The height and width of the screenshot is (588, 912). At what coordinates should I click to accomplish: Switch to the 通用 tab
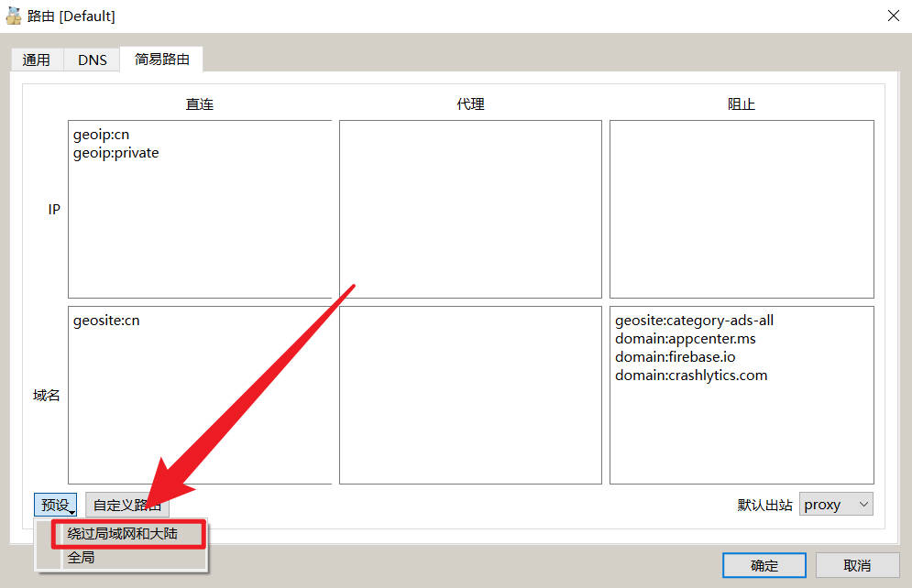coord(37,59)
